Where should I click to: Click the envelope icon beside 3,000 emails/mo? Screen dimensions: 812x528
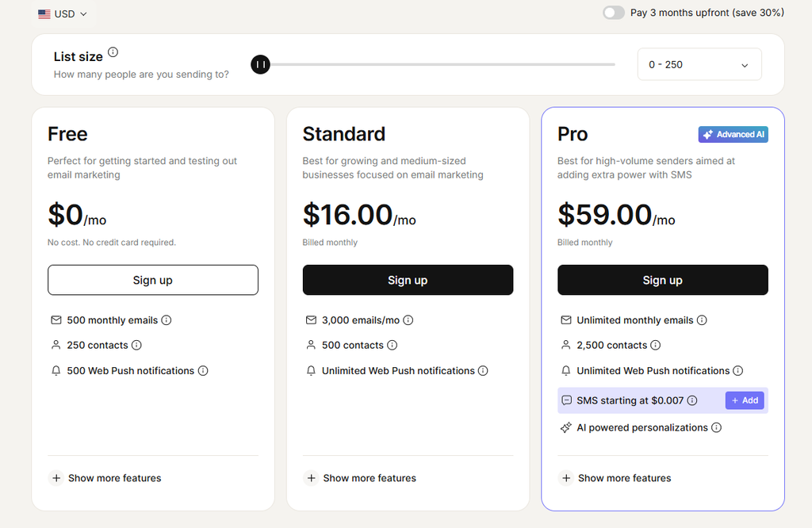(311, 320)
